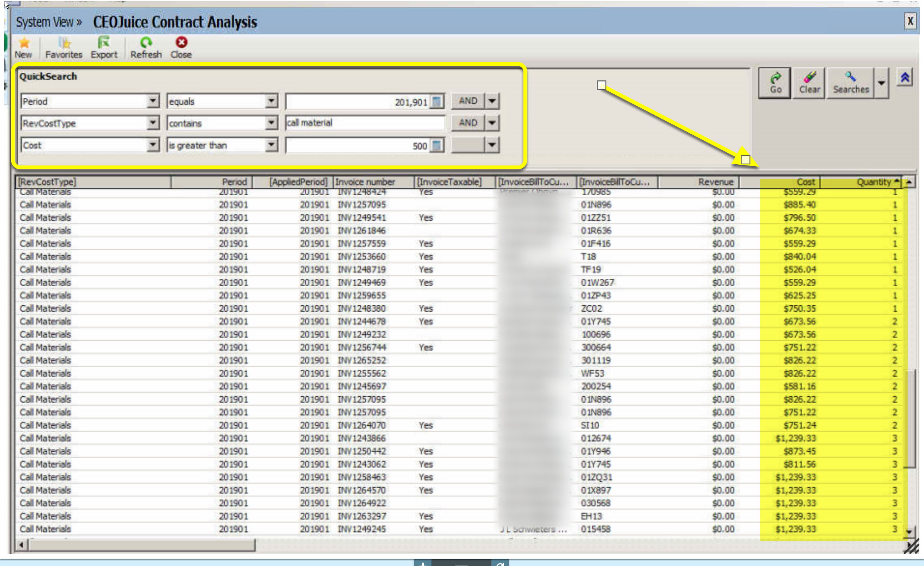Click the AND button on the Period row
This screenshot has width=924, height=566.
tap(468, 101)
